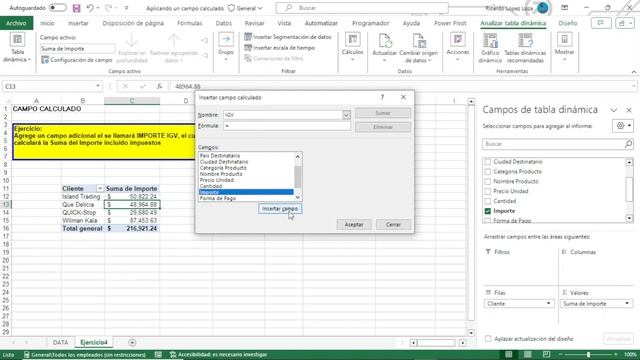Click the search magnifier in fields pane
This screenshot has height=360, width=640.
pos(628,144)
